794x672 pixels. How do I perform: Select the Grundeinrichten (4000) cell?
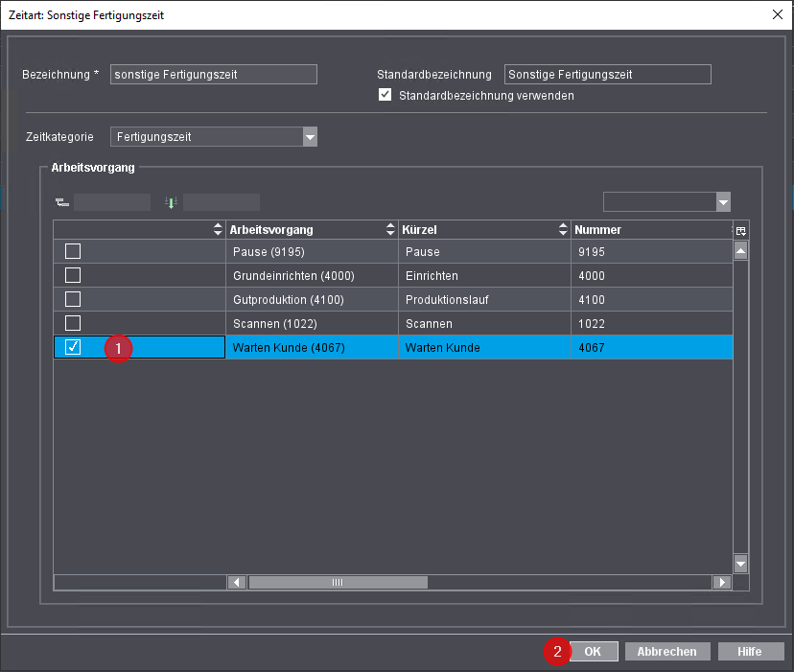click(x=312, y=275)
